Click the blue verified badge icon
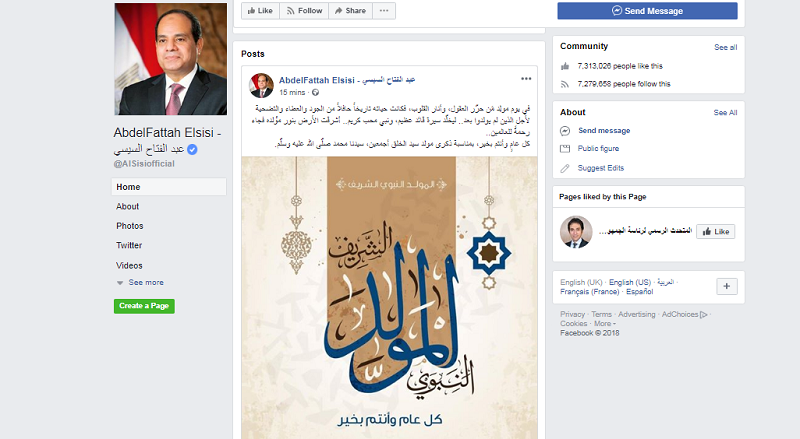The image size is (800, 439). 192,149
